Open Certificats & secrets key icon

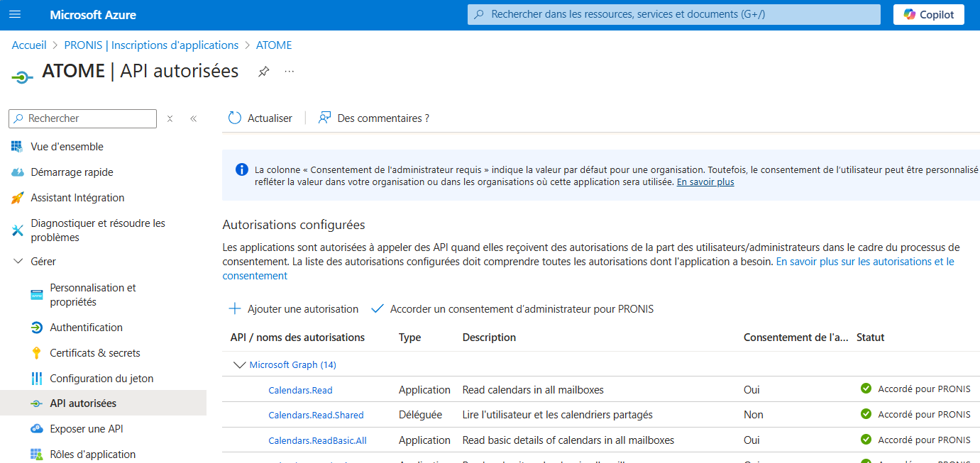[x=37, y=353]
